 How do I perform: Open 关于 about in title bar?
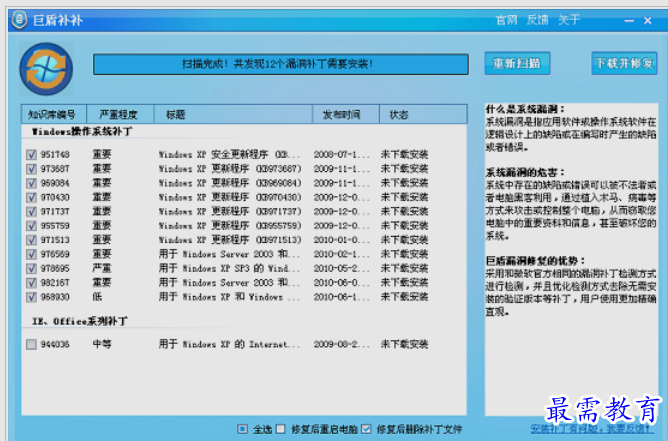pyautogui.click(x=569, y=20)
